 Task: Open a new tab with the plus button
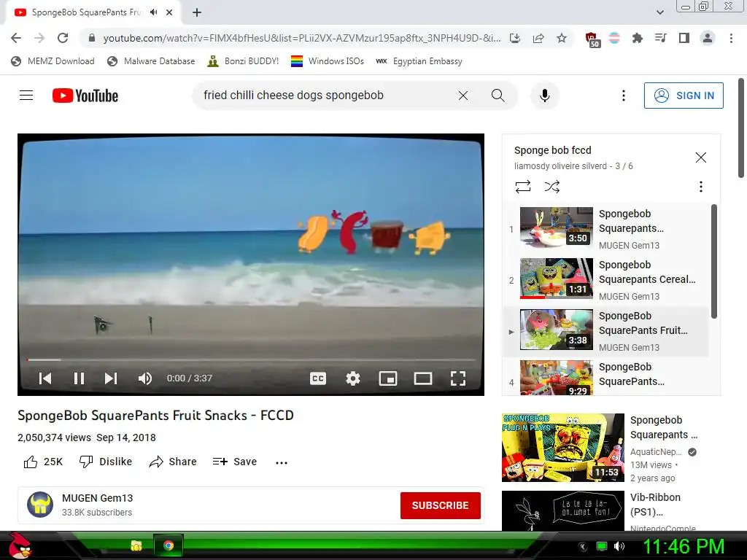(197, 12)
